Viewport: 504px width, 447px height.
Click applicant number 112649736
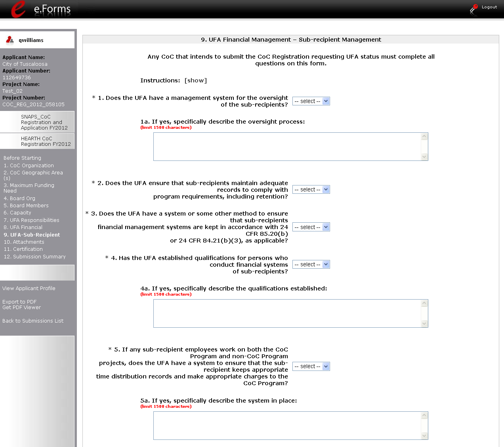[17, 77]
